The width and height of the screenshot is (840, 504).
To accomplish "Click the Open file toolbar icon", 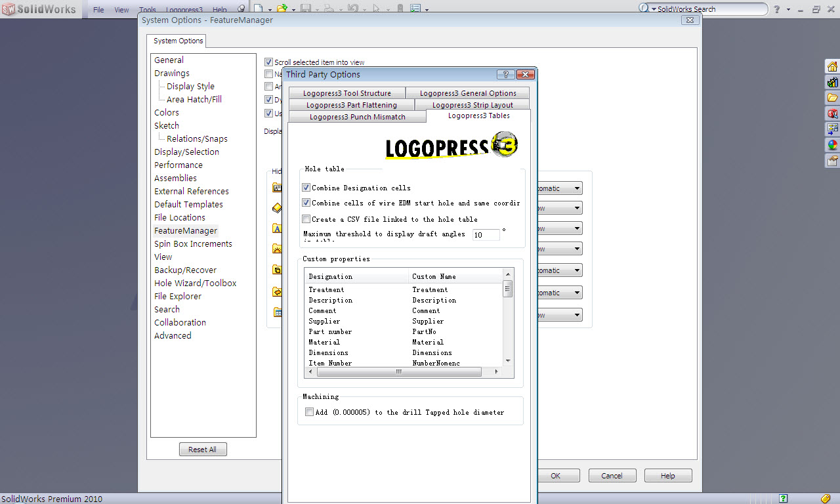I will click(x=282, y=9).
